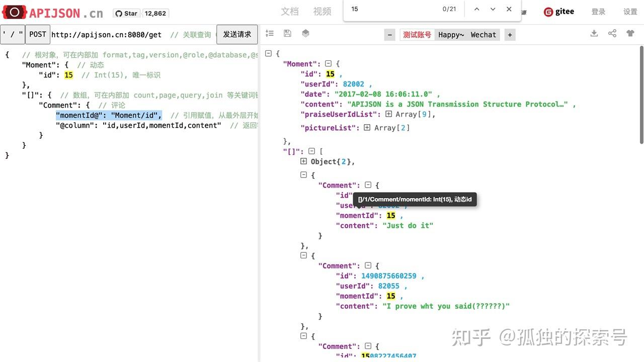Collapse array item above "Just do it" comment

click(303, 175)
